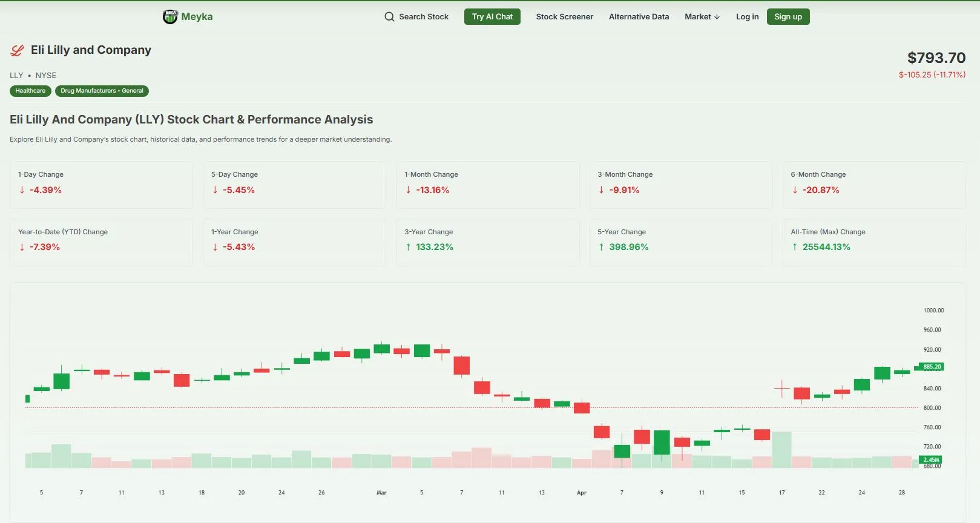The image size is (980, 523).
Task: Click the 885.20 price label on chart axis
Action: click(x=932, y=367)
